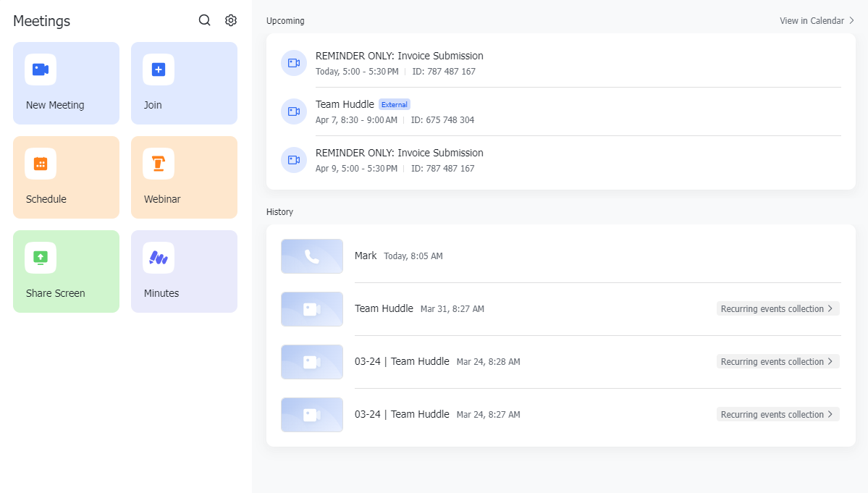Open meeting settings gear icon
This screenshot has width=868, height=493.
point(231,20)
